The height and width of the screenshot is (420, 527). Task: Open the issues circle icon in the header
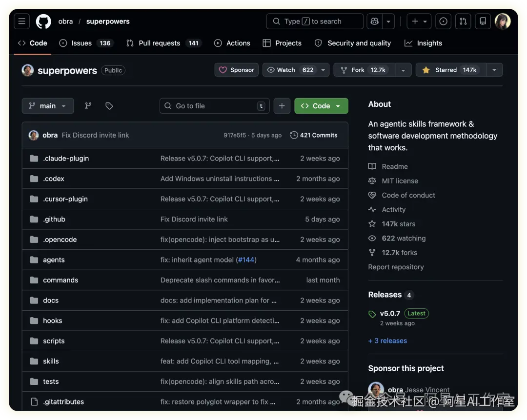(x=443, y=21)
